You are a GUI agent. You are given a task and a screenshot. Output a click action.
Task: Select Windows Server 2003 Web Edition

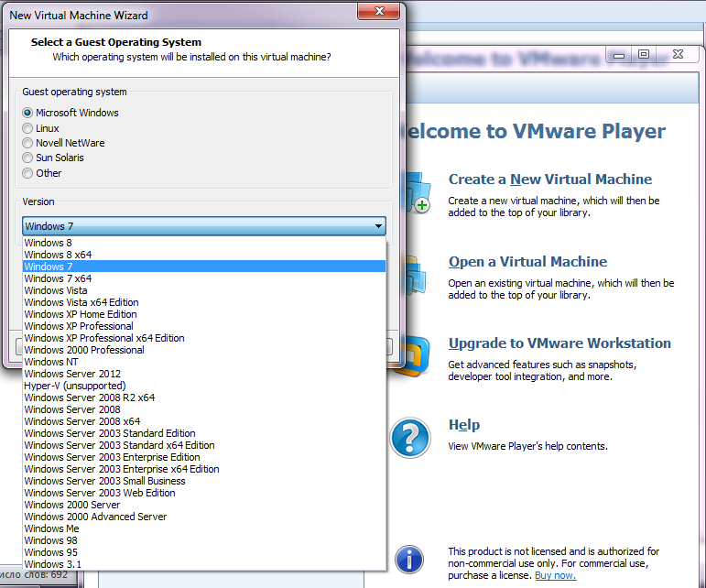click(x=204, y=493)
